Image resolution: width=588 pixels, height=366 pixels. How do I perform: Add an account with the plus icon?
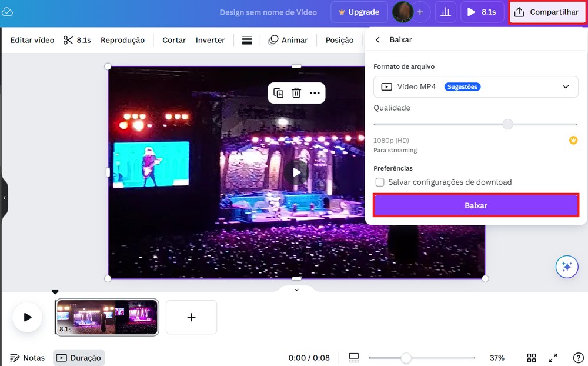[x=420, y=12]
